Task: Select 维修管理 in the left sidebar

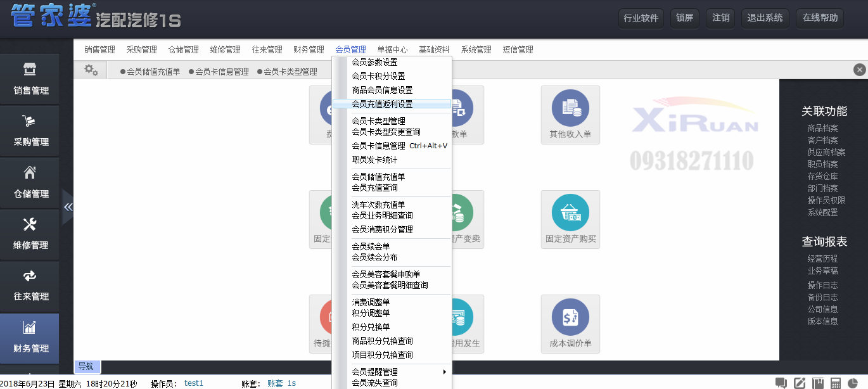Action: pos(30,234)
